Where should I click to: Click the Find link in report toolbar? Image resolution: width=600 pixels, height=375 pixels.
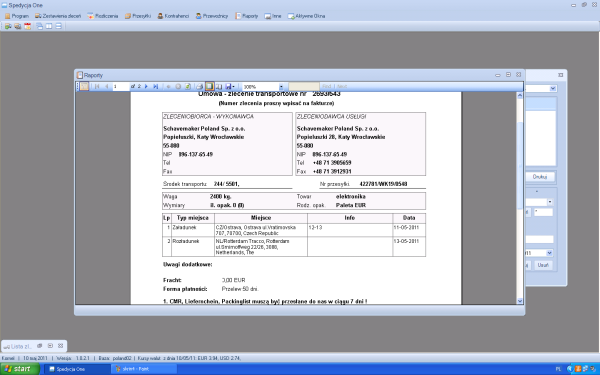pyautogui.click(x=327, y=86)
